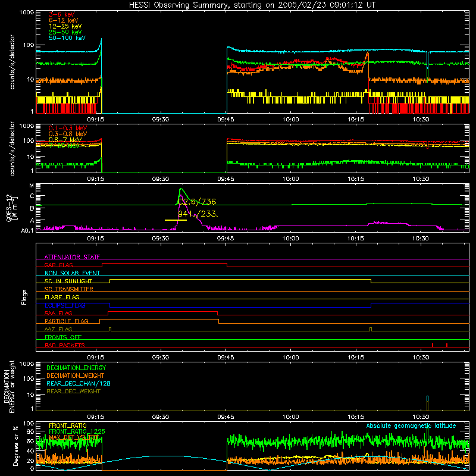This screenshot has width=476, height=476.
Task: Click the 0.1-0.3 MeV legend label
Action: tap(68, 128)
